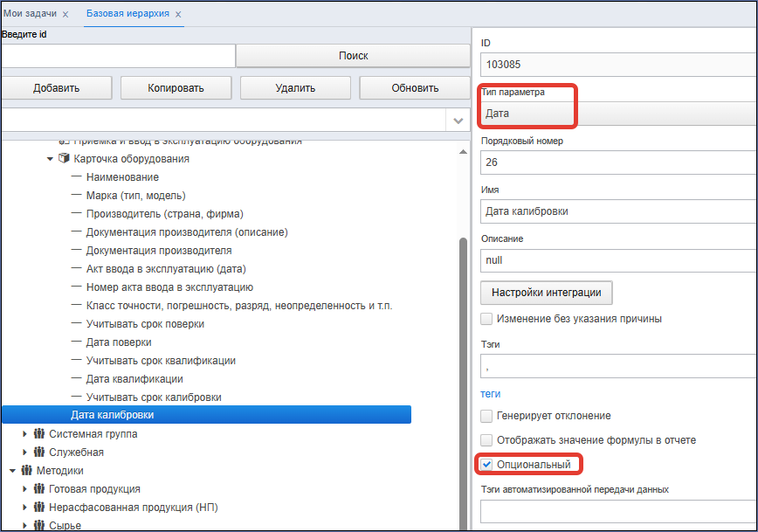Open the filter dropdown above the tree
Viewport: 758px width, 532px height.
pos(458,121)
